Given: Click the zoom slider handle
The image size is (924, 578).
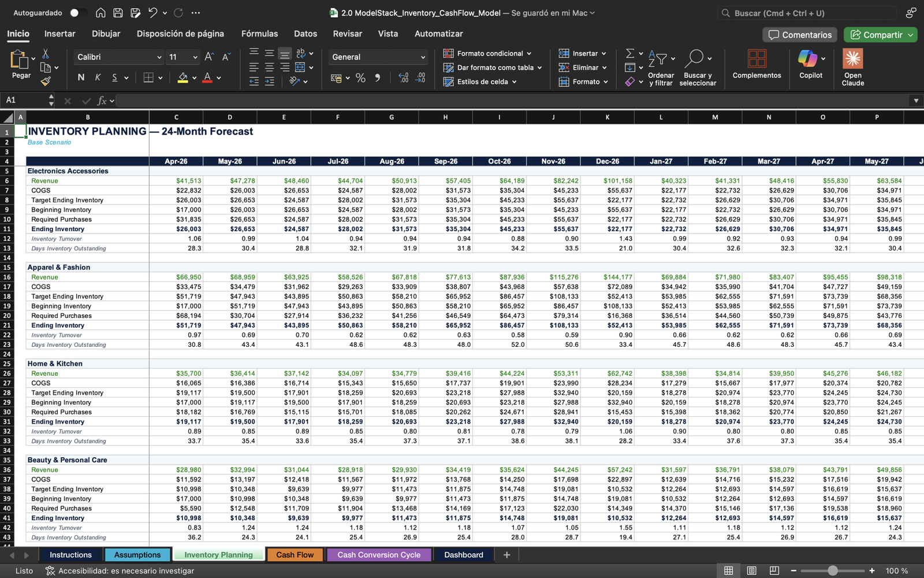Looking at the screenshot, I should [x=832, y=570].
